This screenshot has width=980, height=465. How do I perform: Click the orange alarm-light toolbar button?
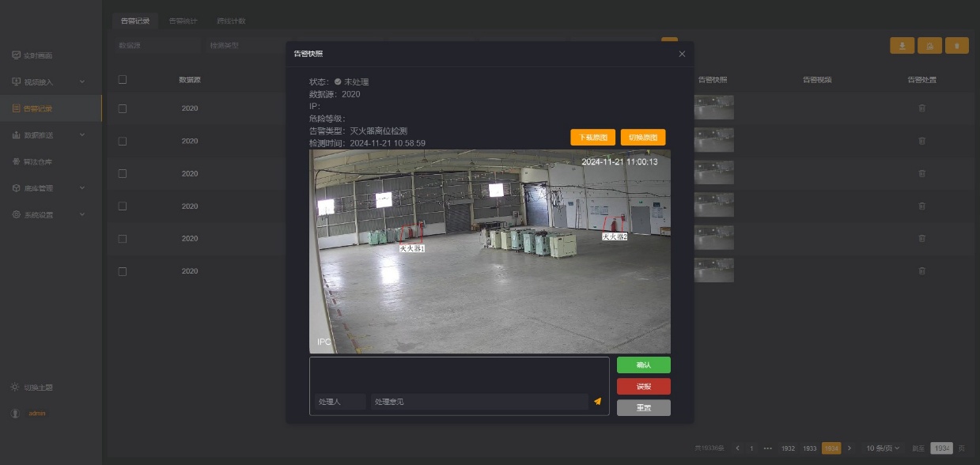pyautogui.click(x=929, y=46)
